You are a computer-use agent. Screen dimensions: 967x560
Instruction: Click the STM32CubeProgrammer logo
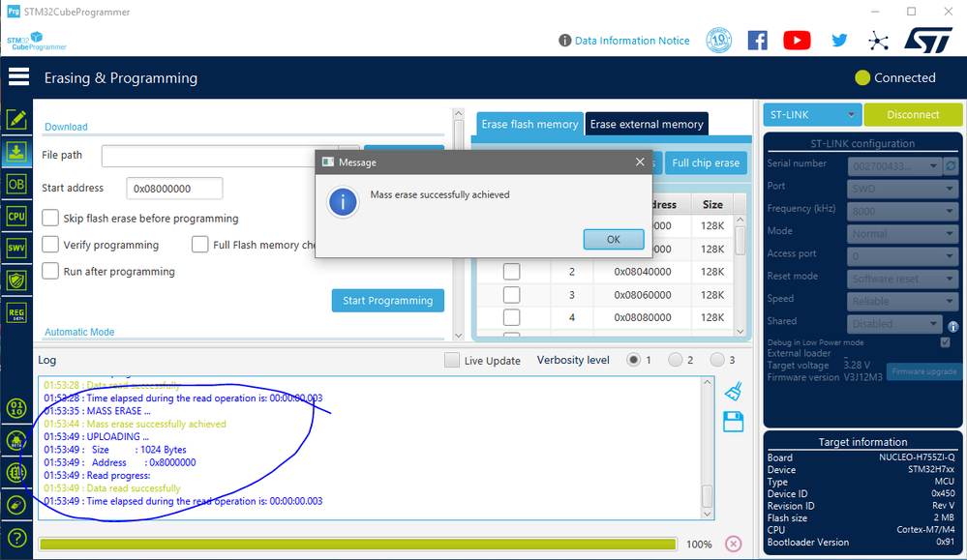37,42
